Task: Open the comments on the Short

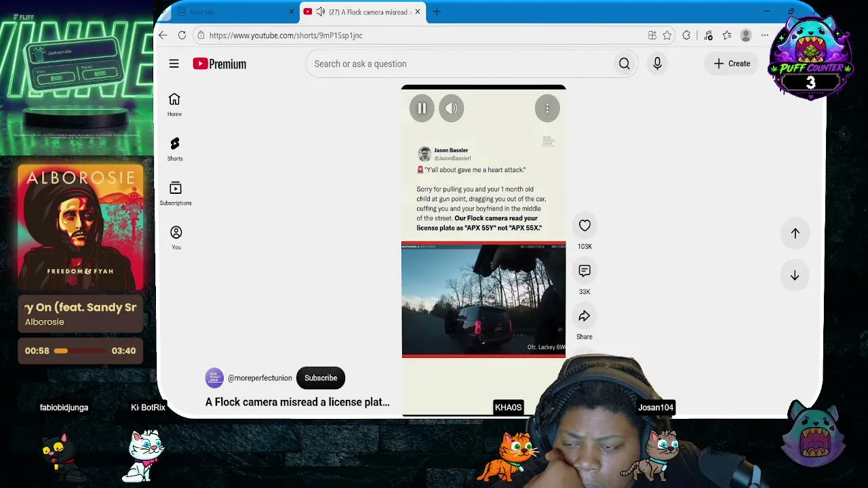Action: (x=585, y=271)
